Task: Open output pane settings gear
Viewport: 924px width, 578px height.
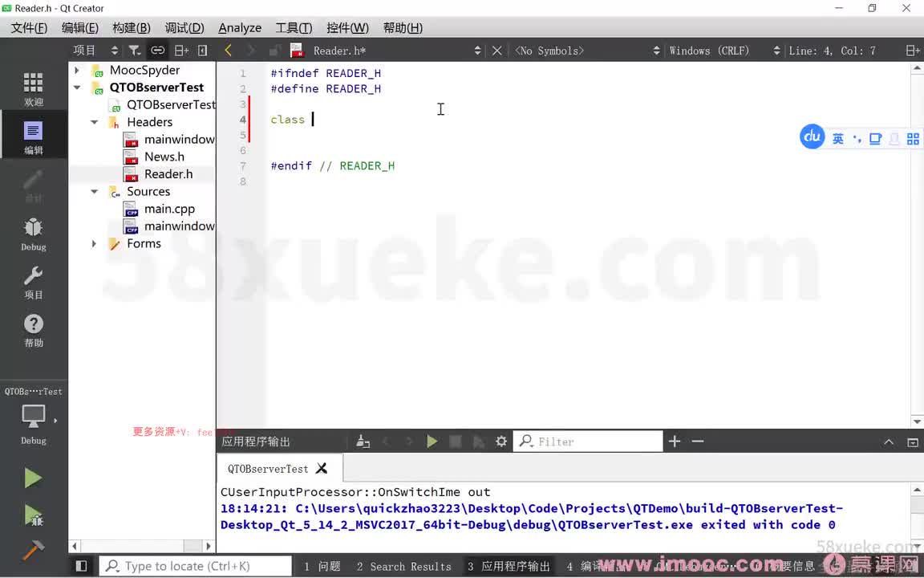Action: [x=500, y=442]
